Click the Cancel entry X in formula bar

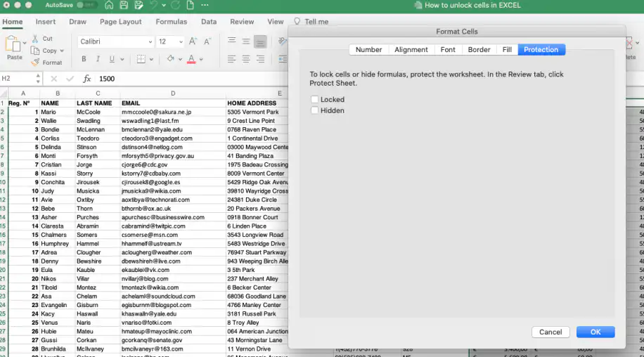(54, 79)
